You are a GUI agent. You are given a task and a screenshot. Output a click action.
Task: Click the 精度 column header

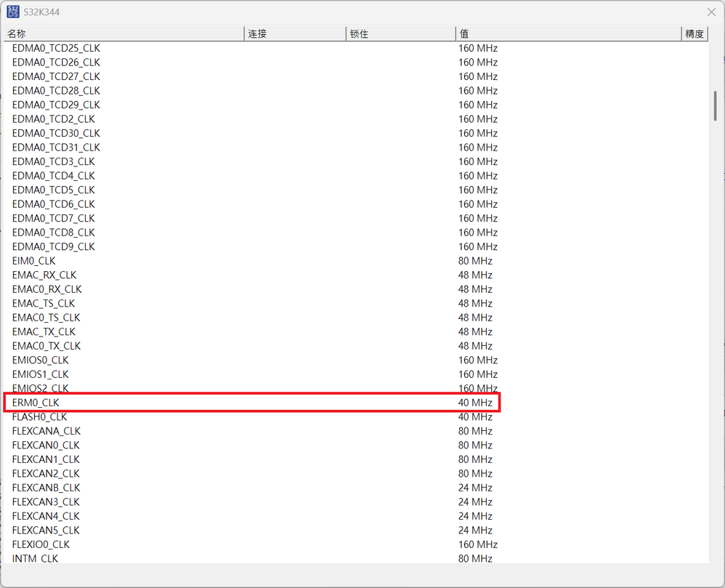[694, 33]
